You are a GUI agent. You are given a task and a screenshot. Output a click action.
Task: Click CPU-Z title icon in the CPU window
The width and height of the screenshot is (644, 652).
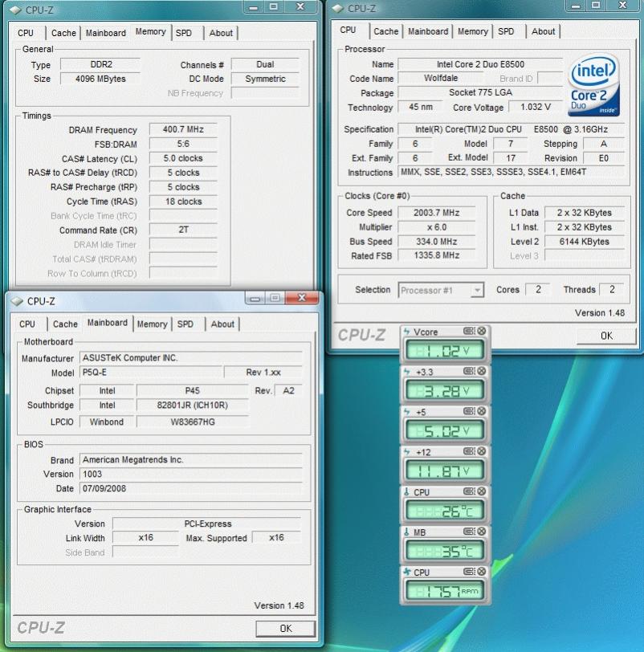tap(338, 8)
